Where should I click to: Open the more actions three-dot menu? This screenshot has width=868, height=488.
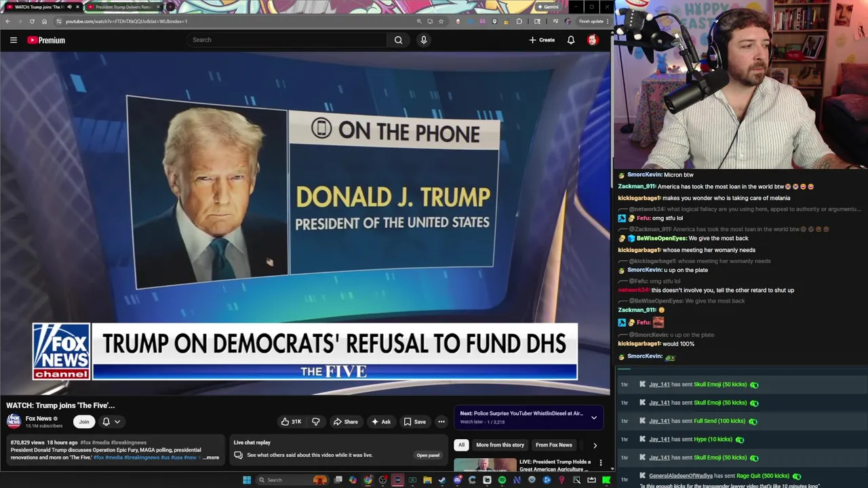(441, 422)
